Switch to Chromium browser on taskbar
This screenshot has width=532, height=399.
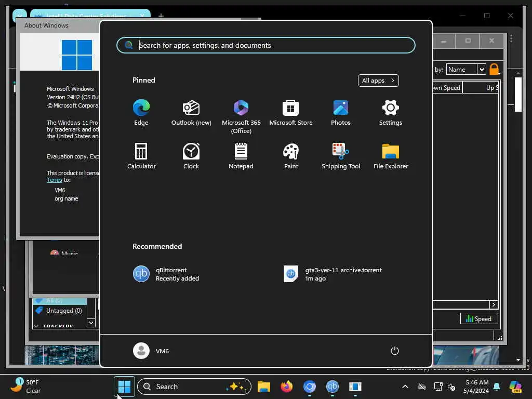point(310,387)
